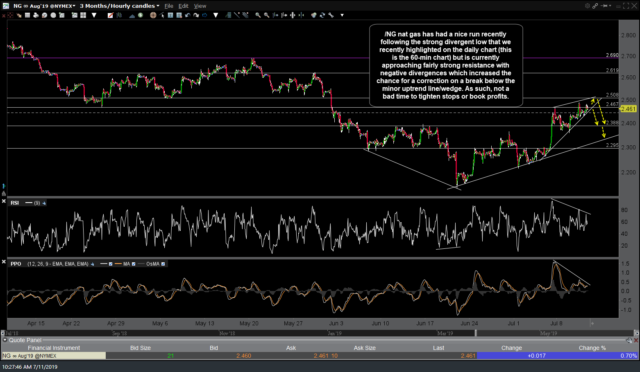Expand the first white triangle toolbar dropdown

94,15
